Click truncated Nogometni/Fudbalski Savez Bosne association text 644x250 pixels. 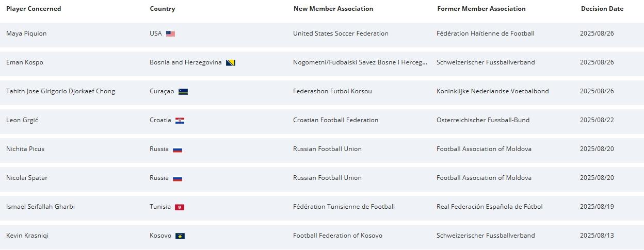(360, 62)
